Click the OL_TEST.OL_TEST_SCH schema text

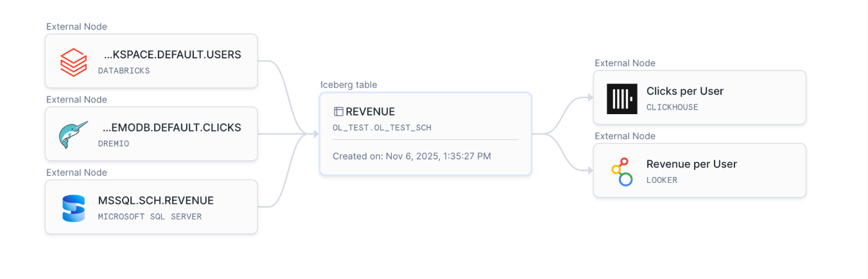[x=382, y=128]
